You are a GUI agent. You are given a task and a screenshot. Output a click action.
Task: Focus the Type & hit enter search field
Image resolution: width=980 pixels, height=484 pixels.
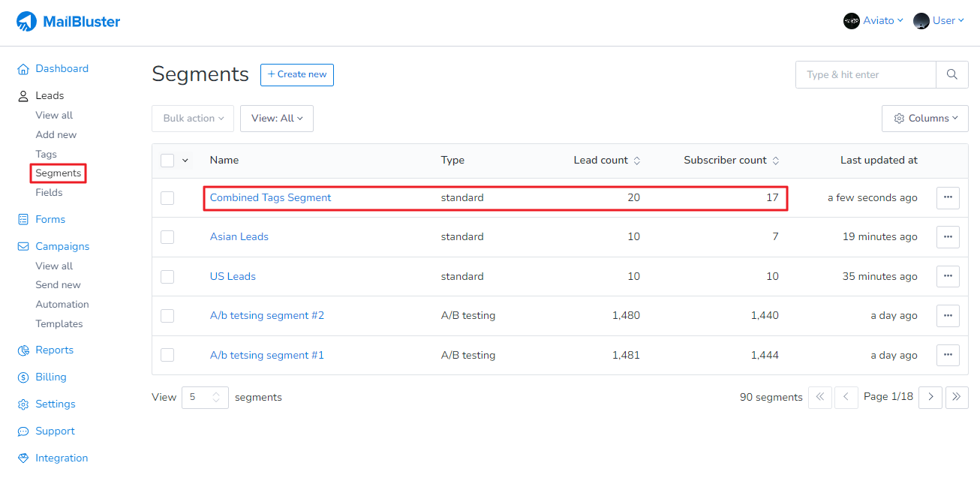(865, 75)
